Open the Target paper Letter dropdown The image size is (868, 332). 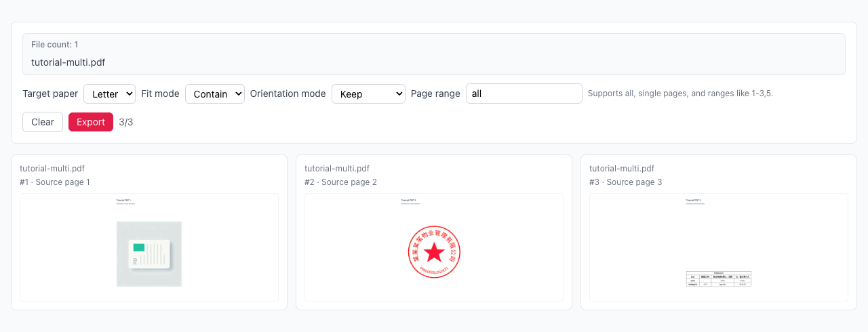tap(109, 94)
